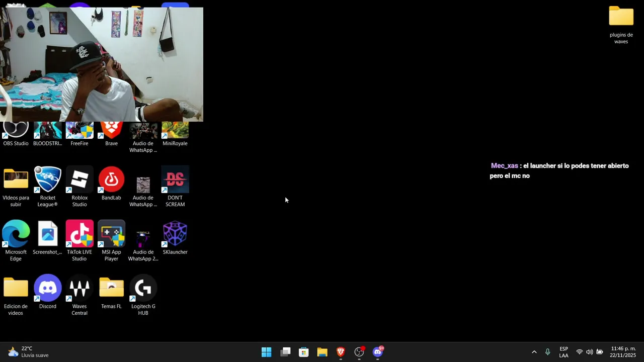Viewport: 644px width, 362px height.
Task: Open the Roblox Studio shortcut
Action: [79, 187]
